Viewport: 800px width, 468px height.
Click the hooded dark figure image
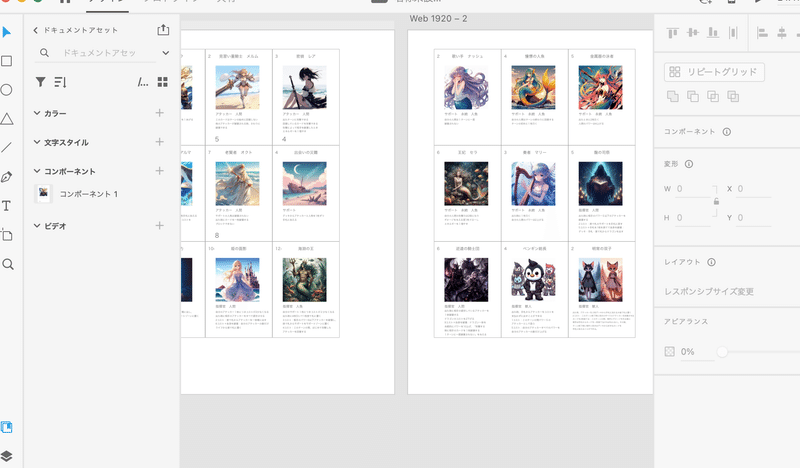point(601,184)
